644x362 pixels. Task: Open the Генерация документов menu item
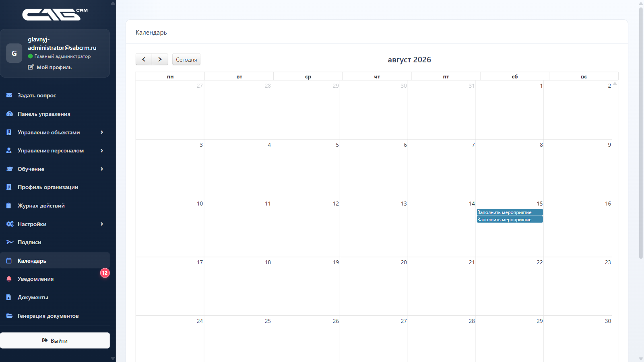(x=55, y=316)
